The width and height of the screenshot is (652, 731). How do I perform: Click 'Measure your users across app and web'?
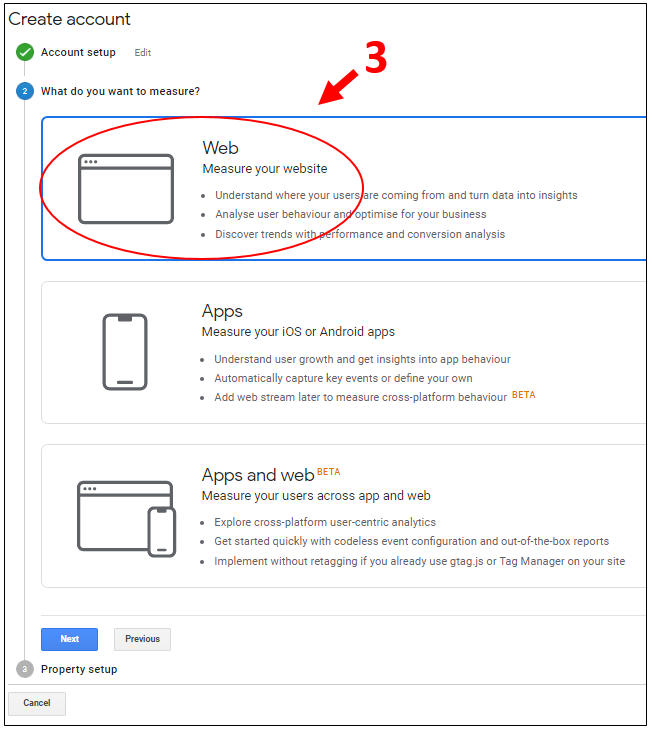click(316, 496)
